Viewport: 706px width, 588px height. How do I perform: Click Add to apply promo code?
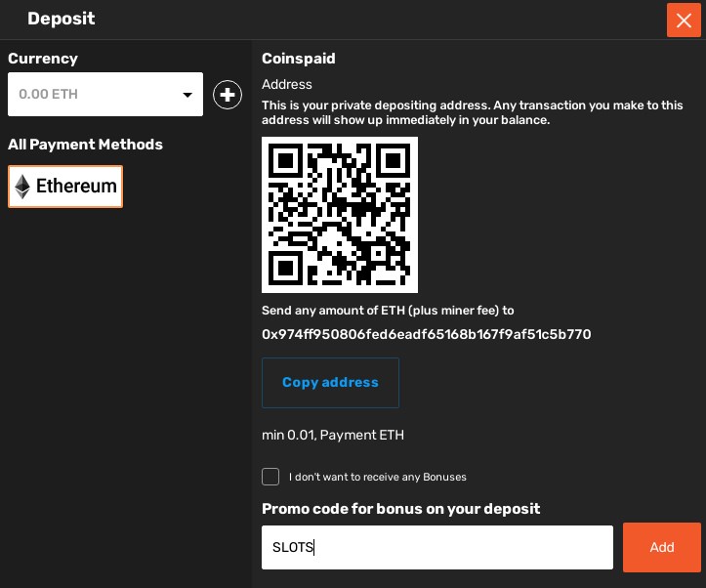(661, 547)
